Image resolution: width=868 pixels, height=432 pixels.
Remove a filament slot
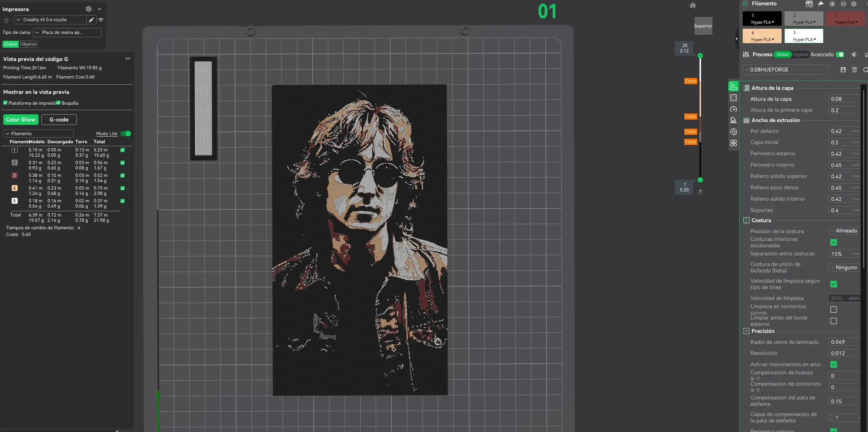tap(844, 4)
